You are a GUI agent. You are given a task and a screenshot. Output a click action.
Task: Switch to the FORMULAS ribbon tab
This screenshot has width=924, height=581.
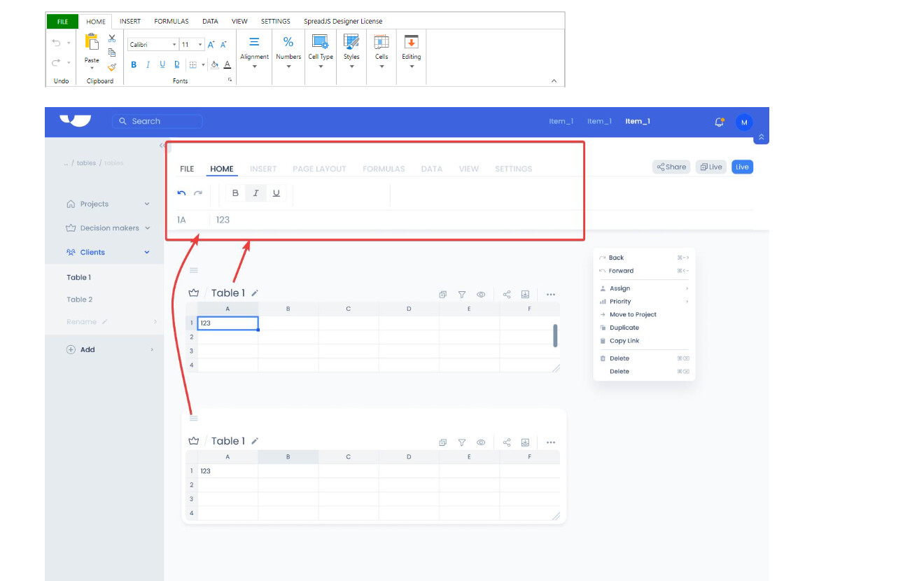click(171, 21)
